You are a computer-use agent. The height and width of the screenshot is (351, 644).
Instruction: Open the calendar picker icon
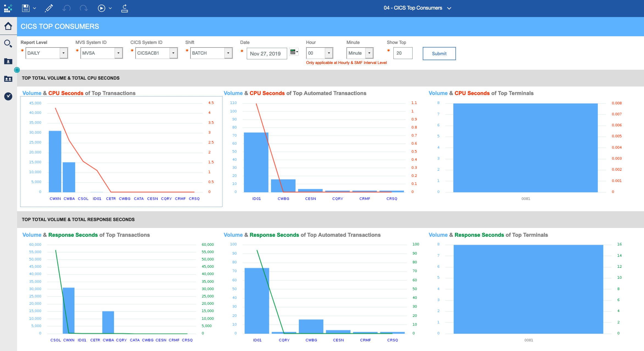[x=294, y=52]
